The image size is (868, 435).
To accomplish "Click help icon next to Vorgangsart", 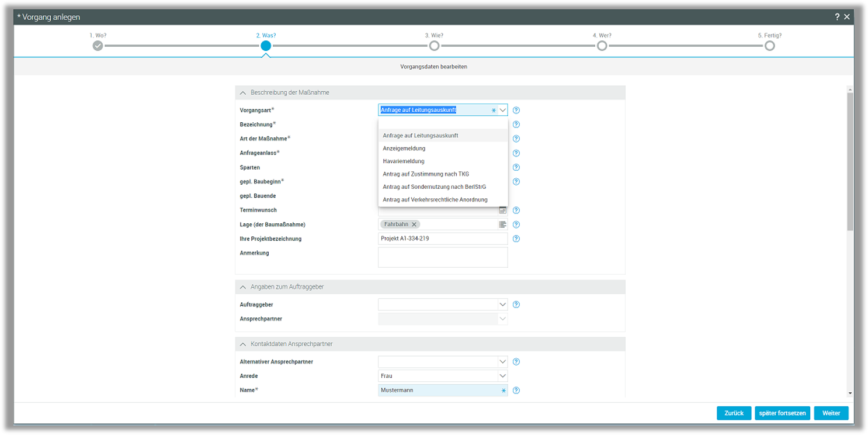I will pos(516,110).
